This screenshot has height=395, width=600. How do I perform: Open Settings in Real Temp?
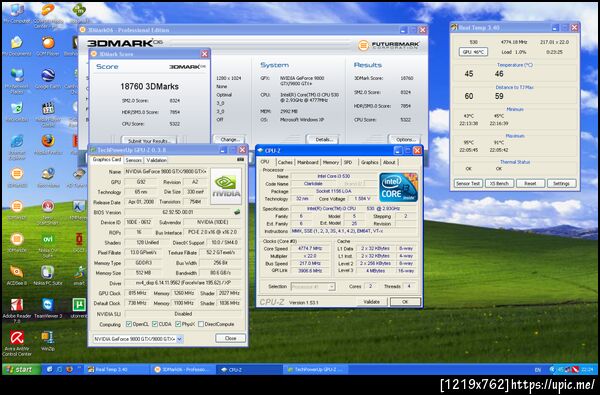click(x=561, y=183)
